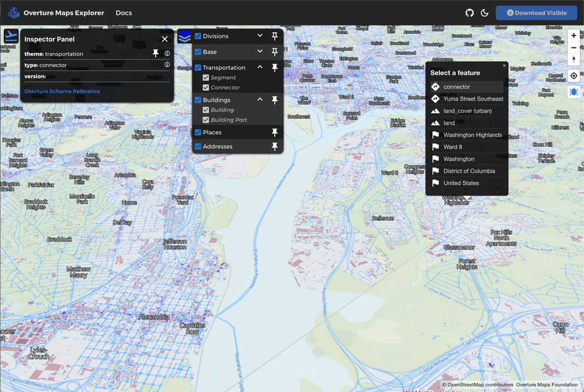Viewport: 584px width, 392px height.
Task: Click the Bellevue label on the map
Action: 383,218
